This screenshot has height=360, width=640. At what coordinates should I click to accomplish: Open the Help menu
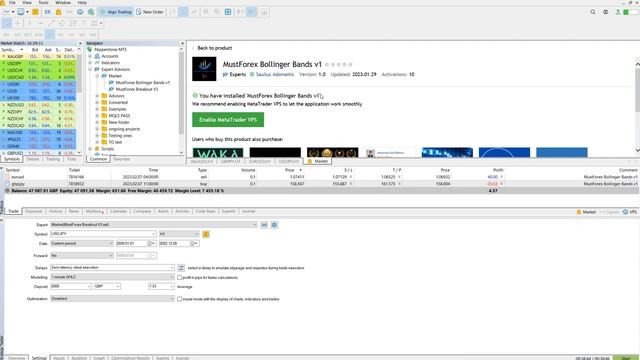pyautogui.click(x=82, y=2)
